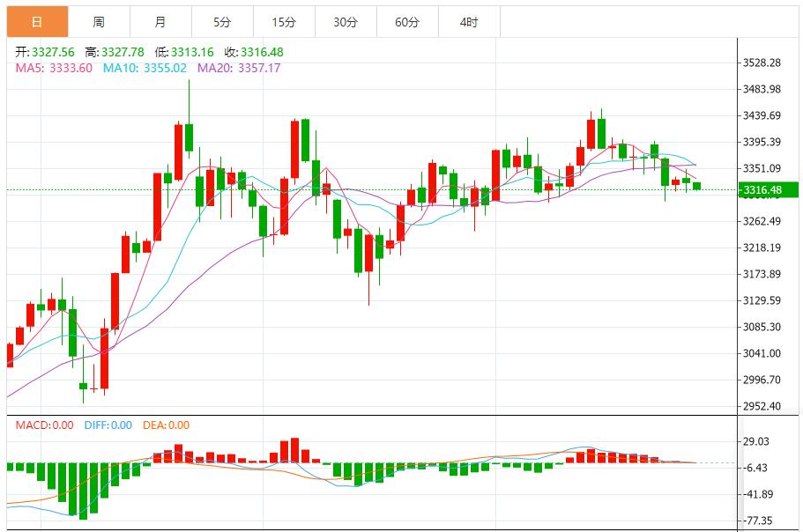Screen dimensions: 803x532
Task: Open the 60分 timeframe tab
Action: pyautogui.click(x=407, y=22)
